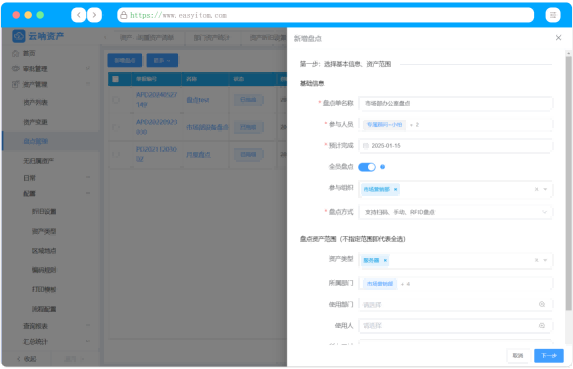Click document number APD20240527149
573x369 pixels.
point(156,100)
